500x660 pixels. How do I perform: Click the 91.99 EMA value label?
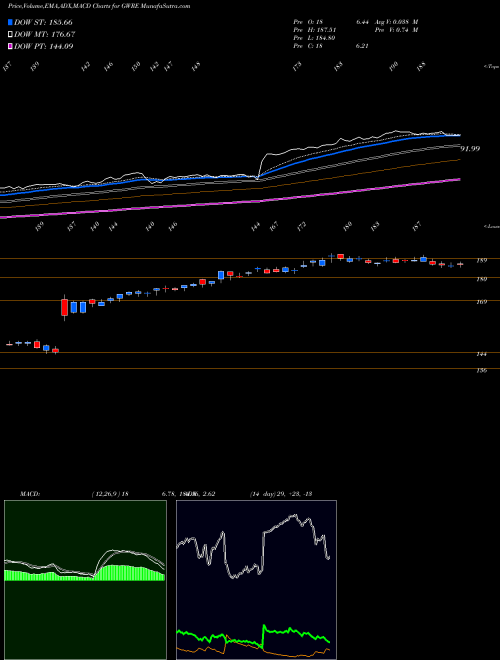470,149
